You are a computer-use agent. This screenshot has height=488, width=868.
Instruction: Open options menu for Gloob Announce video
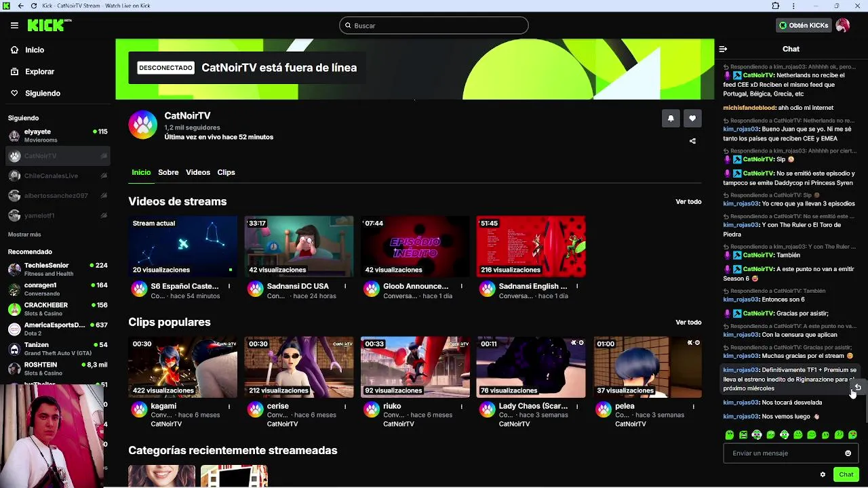coord(461,286)
